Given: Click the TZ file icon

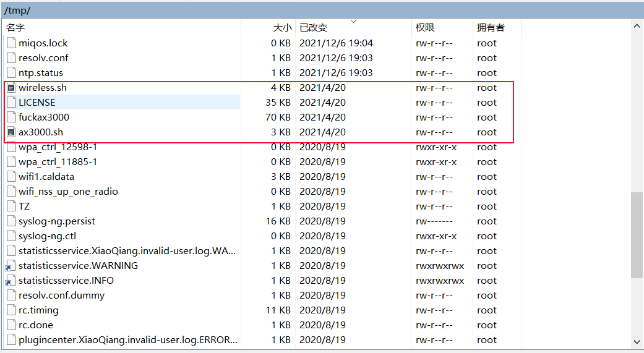Looking at the screenshot, I should point(12,206).
